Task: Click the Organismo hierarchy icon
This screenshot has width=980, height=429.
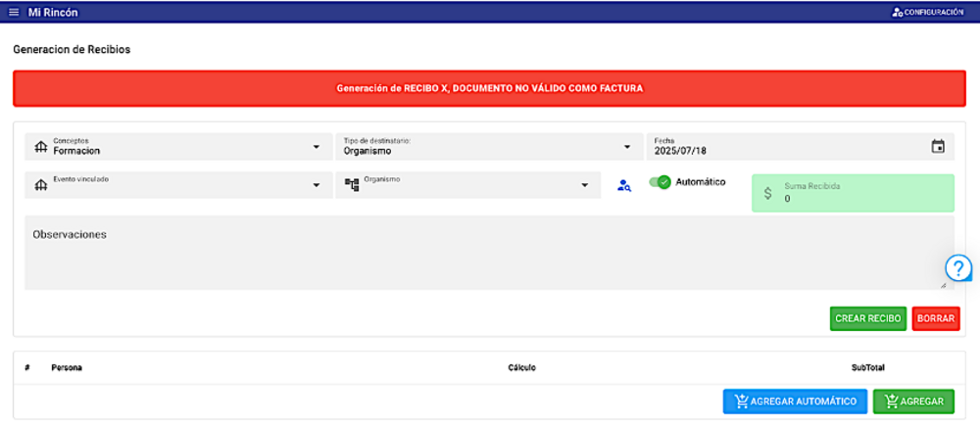Action: click(352, 185)
